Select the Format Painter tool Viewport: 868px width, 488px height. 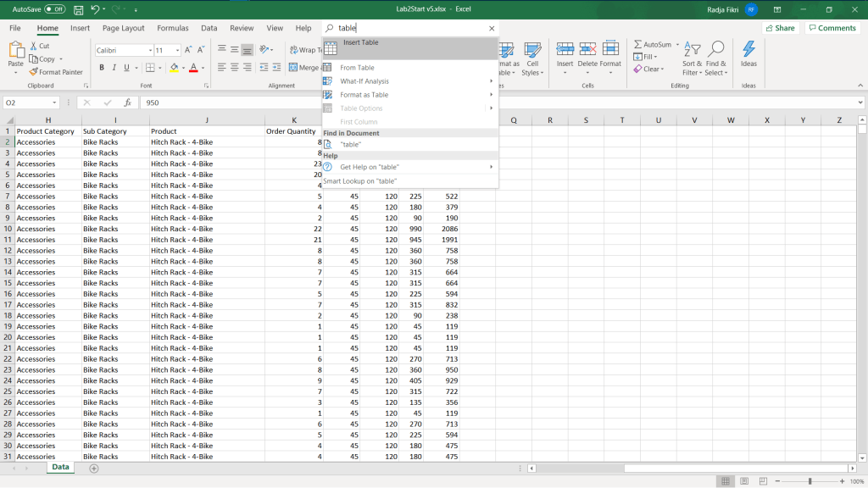click(x=56, y=72)
